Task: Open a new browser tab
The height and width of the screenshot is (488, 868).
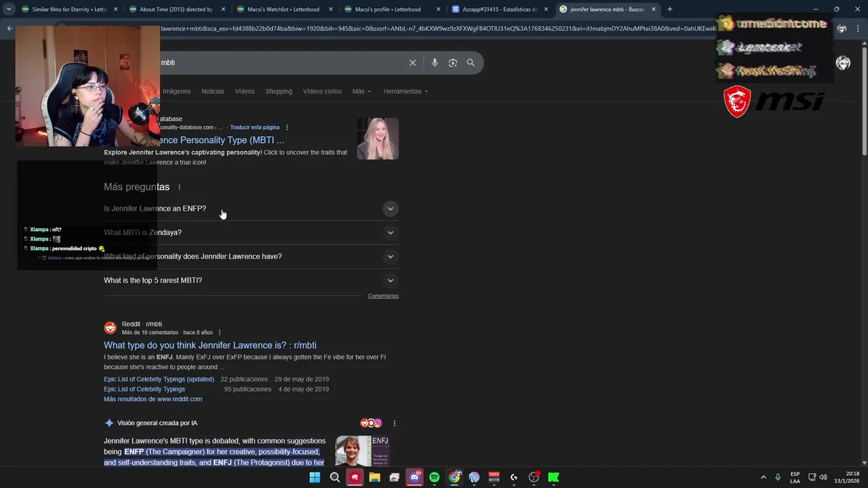Action: (x=670, y=9)
